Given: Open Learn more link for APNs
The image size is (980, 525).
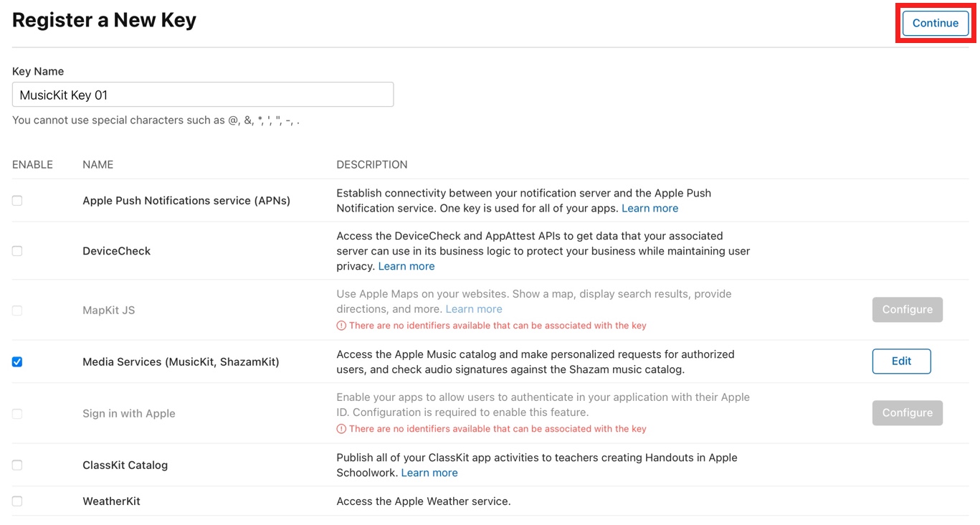Looking at the screenshot, I should tap(650, 208).
